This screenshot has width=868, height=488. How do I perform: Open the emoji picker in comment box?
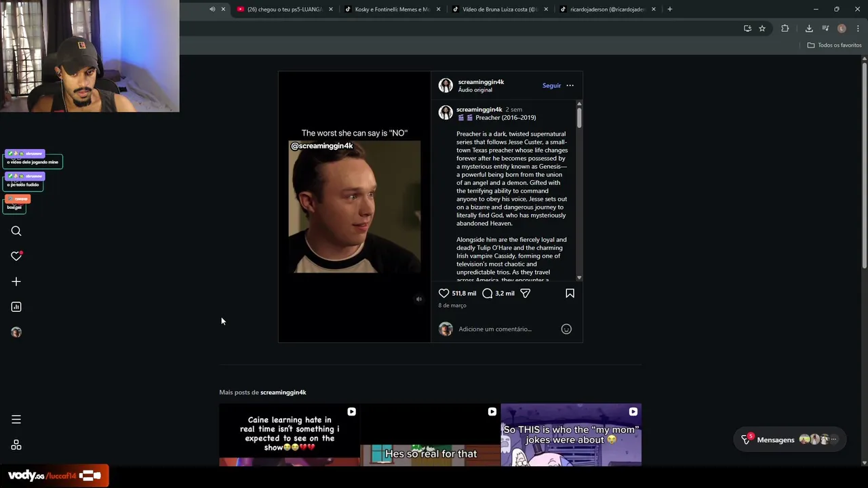click(x=566, y=329)
